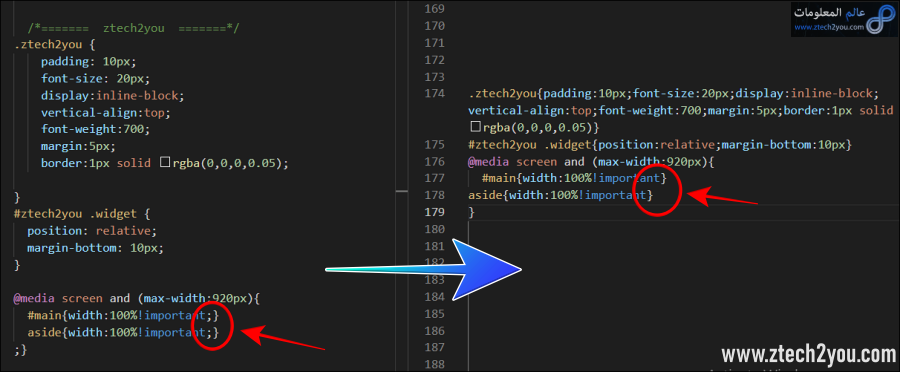This screenshot has width=900, height=372.
Task: Click '#main{width:100%!important;}' in left pane
Action: pos(123,315)
